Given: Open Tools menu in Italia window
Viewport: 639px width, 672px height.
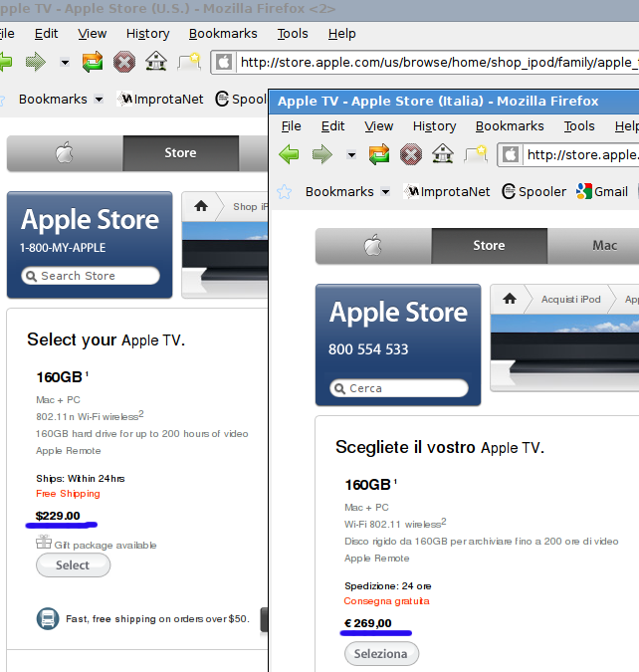Looking at the screenshot, I should tap(579, 126).
